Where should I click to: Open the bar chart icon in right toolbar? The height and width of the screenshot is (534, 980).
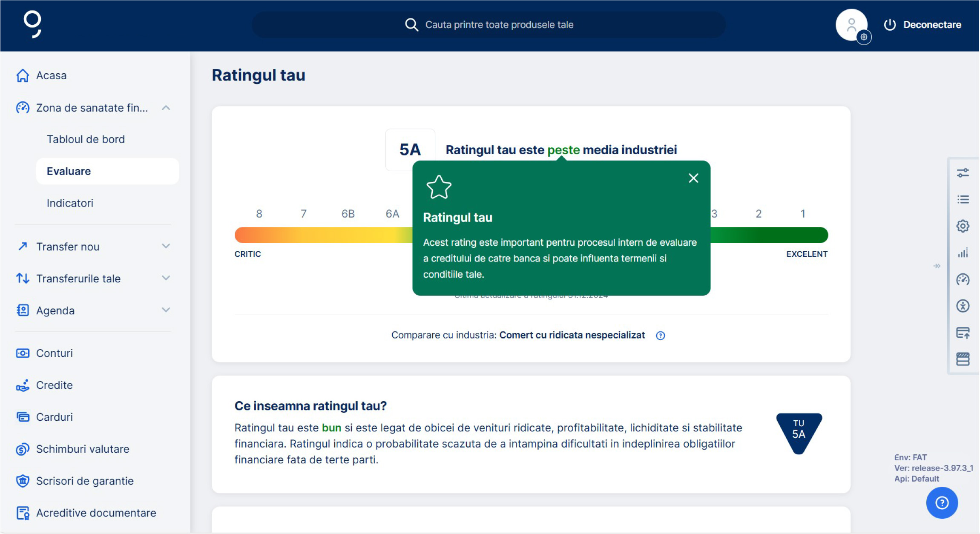click(x=963, y=253)
